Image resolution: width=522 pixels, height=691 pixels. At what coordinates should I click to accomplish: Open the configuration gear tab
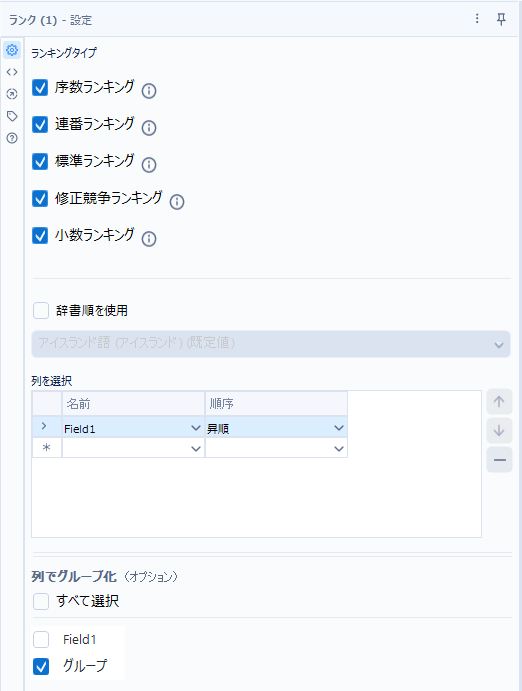pyautogui.click(x=12, y=50)
